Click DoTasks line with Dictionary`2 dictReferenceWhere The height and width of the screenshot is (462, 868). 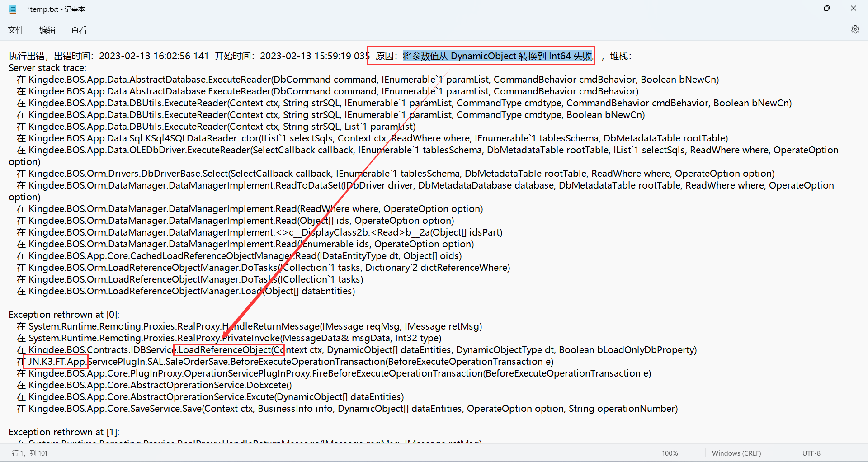coord(264,268)
